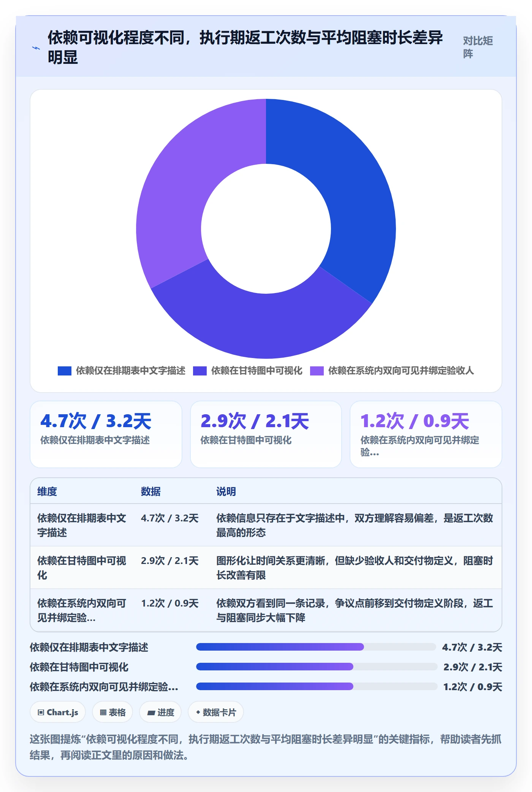
Task: Click the progress bar for 依赖仅在排期表中文字描述
Action: (x=316, y=647)
